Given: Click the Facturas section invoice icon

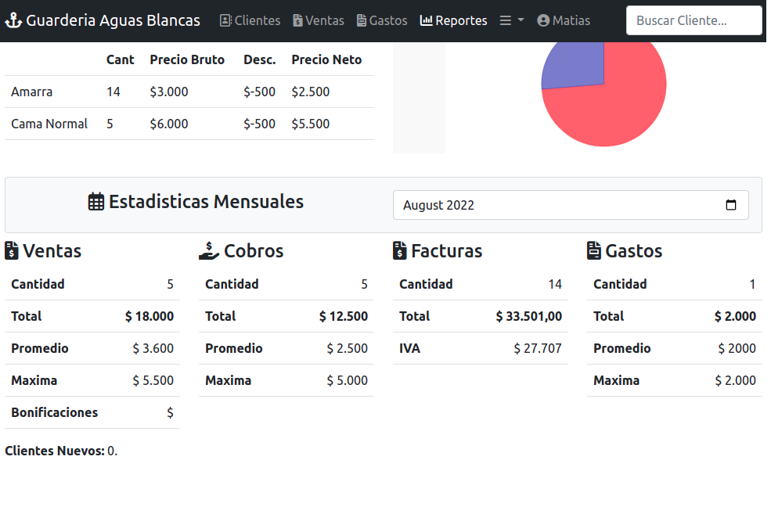Looking at the screenshot, I should (x=400, y=250).
